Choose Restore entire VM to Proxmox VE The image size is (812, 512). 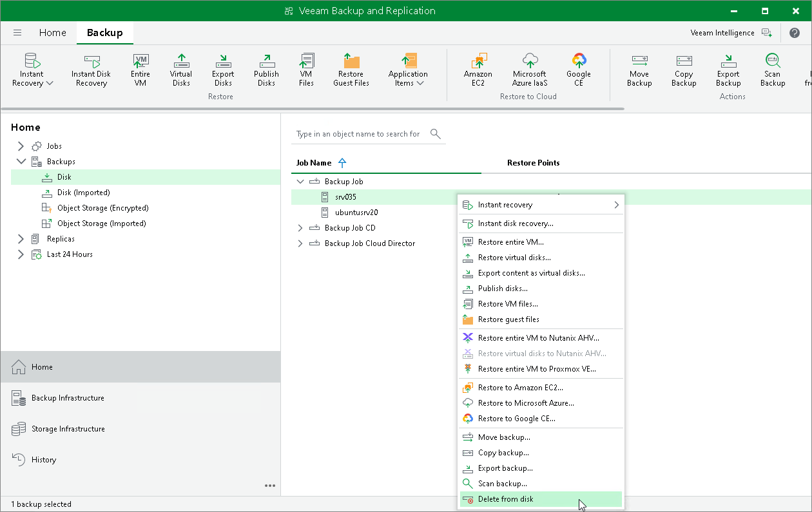point(541,369)
